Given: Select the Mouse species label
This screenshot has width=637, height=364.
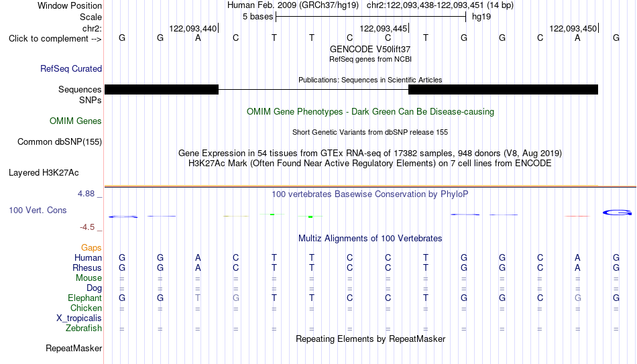Looking at the screenshot, I should coord(89,278).
